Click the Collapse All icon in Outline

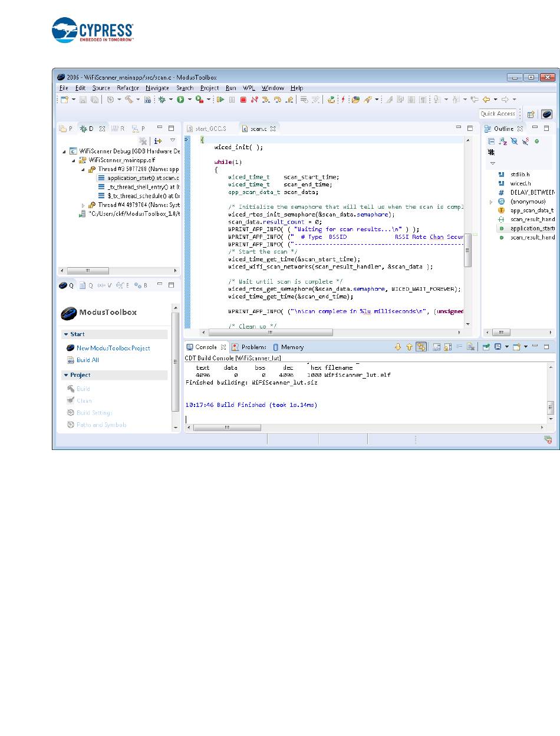[491, 141]
